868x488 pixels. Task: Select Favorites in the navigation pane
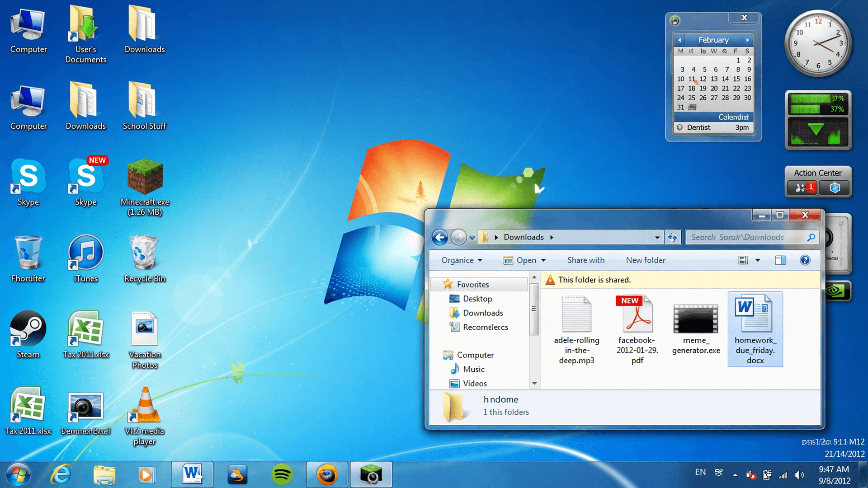point(479,284)
